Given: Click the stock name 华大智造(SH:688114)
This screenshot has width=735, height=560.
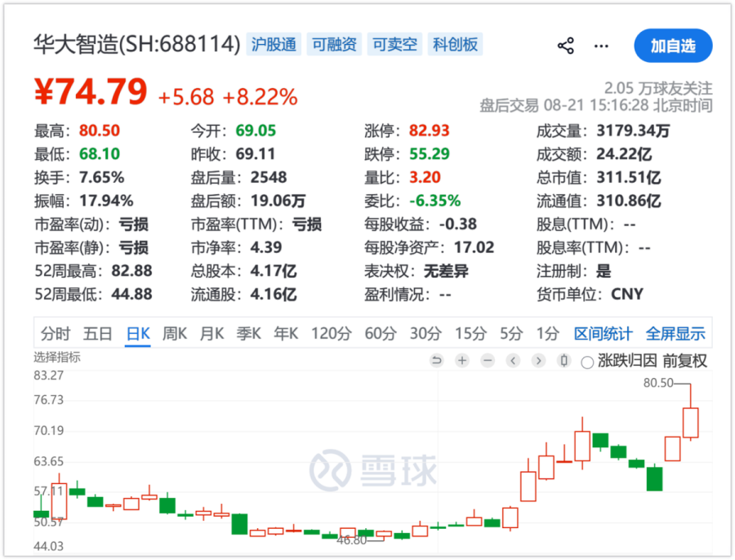Looking at the screenshot, I should tap(137, 45).
